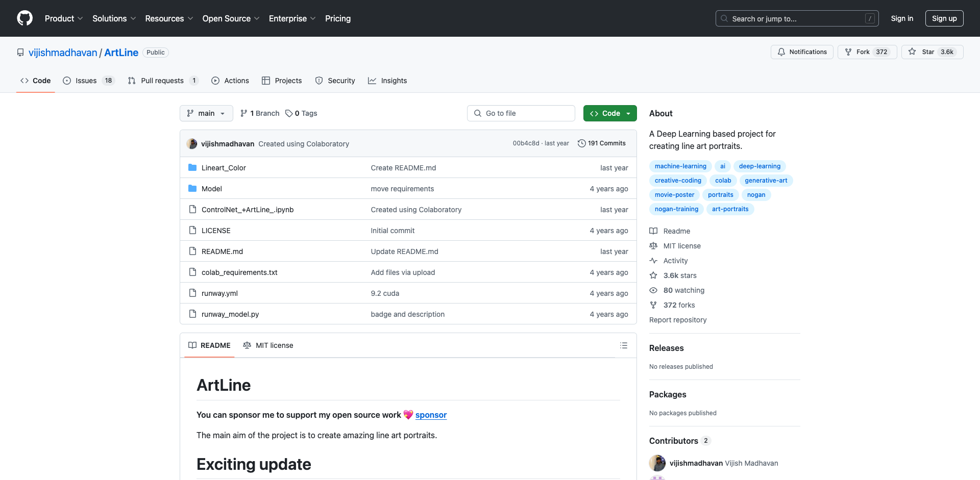This screenshot has width=980, height=480.
Task: Open the 191 Commits history
Action: click(602, 143)
